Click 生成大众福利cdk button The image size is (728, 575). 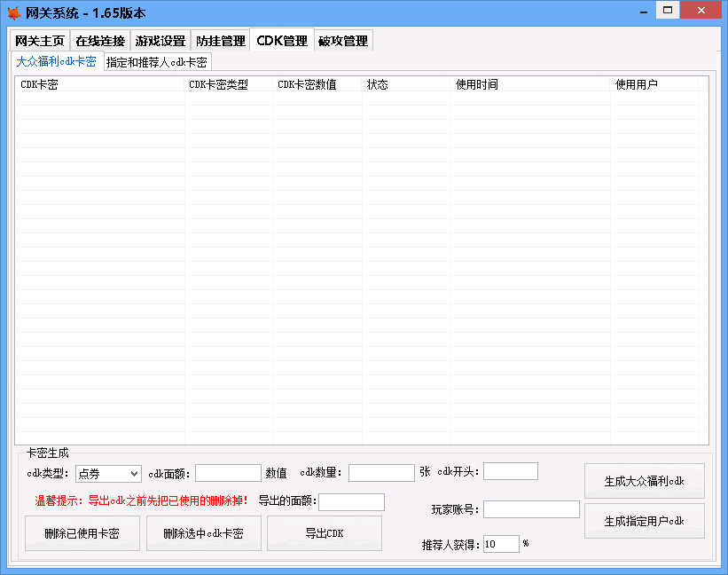pyautogui.click(x=645, y=481)
